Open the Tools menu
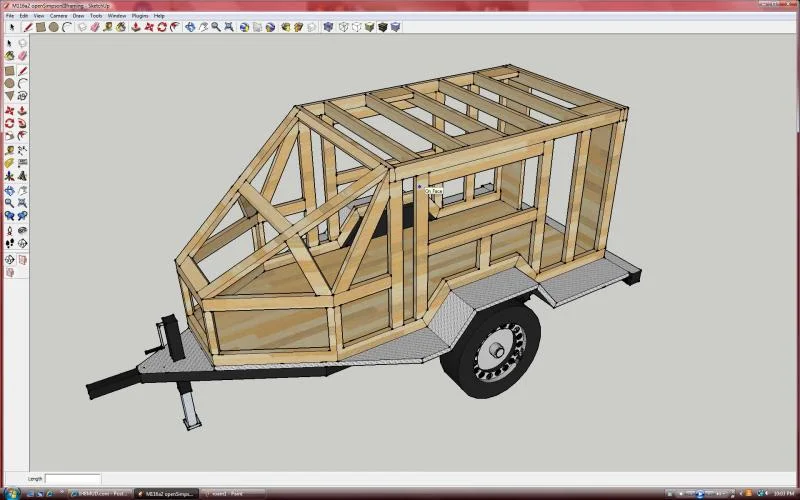Screen dimensions: 800x500 coord(96,16)
